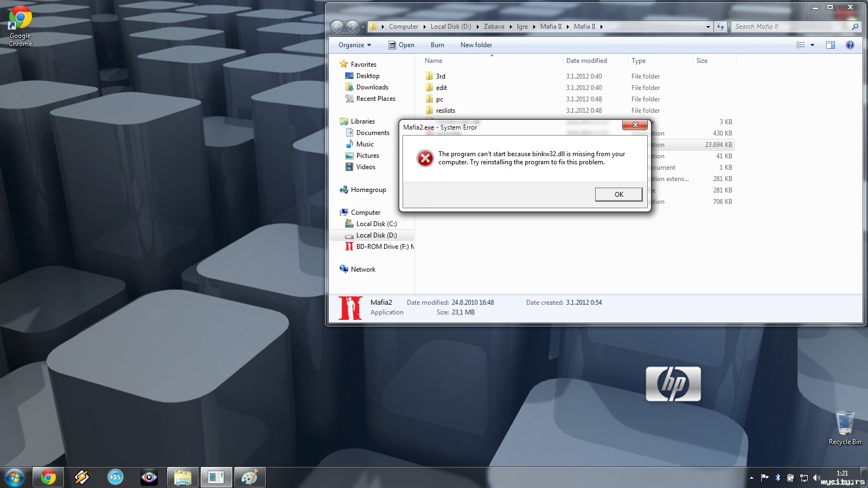Launch Winamp from the taskbar
The image size is (868, 488).
82,478
